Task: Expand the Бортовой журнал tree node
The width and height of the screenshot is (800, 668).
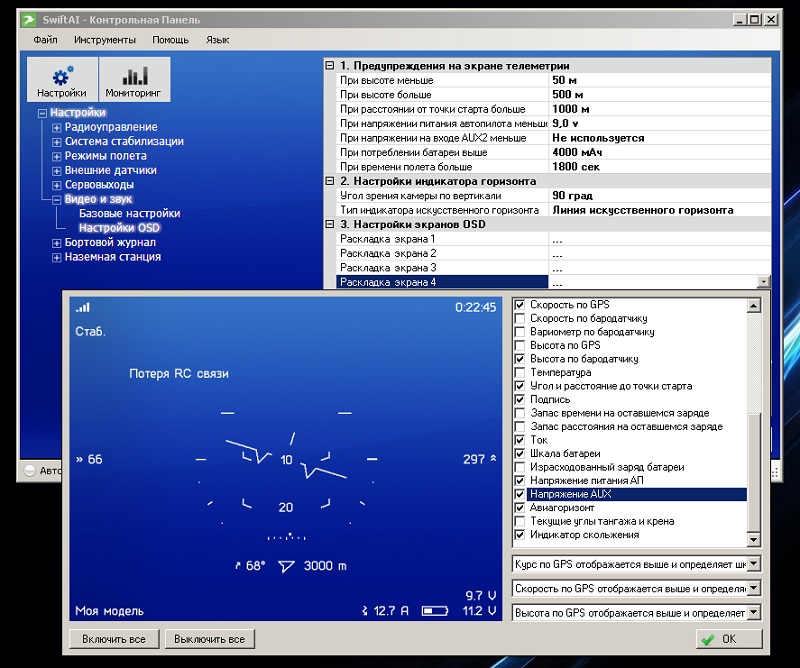Action: (57, 243)
